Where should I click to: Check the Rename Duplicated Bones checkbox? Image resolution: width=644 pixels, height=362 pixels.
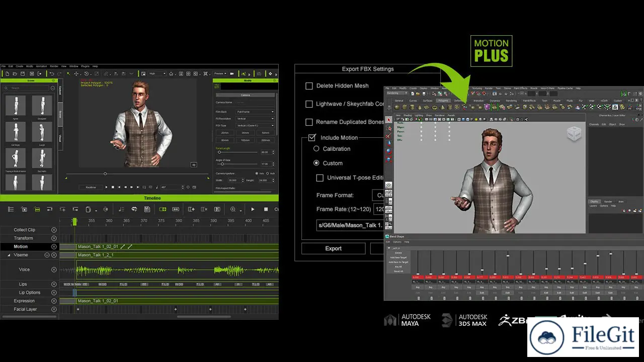tap(309, 122)
